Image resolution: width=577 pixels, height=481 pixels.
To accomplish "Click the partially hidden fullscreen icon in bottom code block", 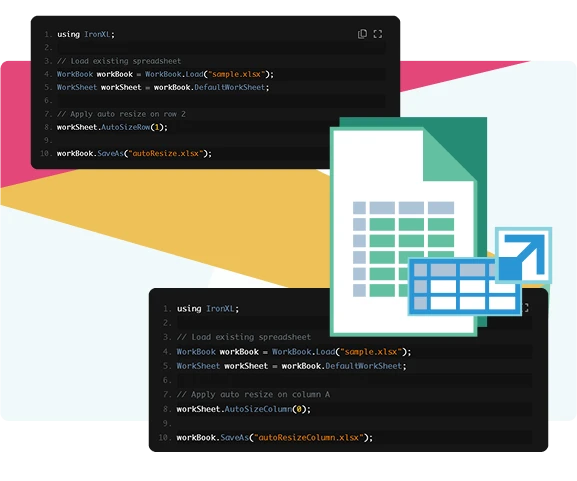I will click(525, 308).
